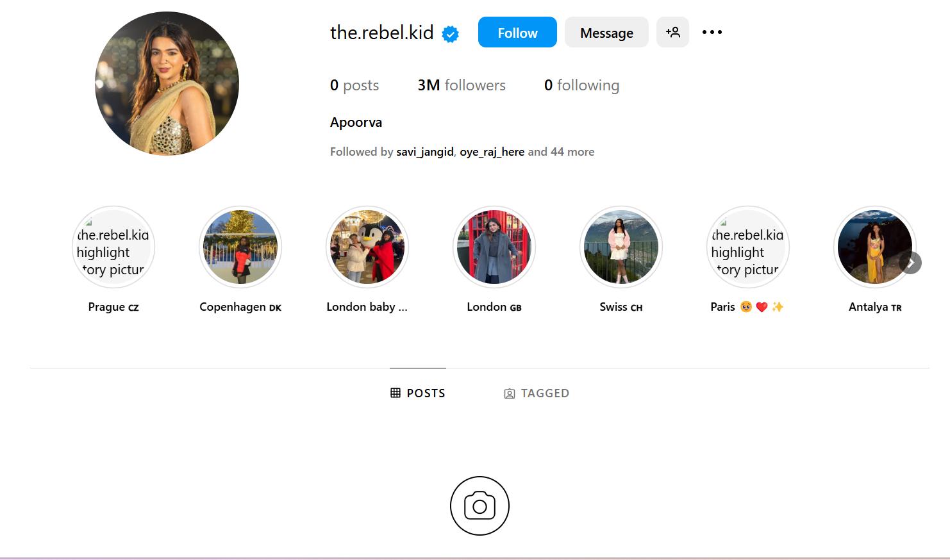The image size is (950, 560).
Task: Click the Posts grid icon
Action: (396, 393)
